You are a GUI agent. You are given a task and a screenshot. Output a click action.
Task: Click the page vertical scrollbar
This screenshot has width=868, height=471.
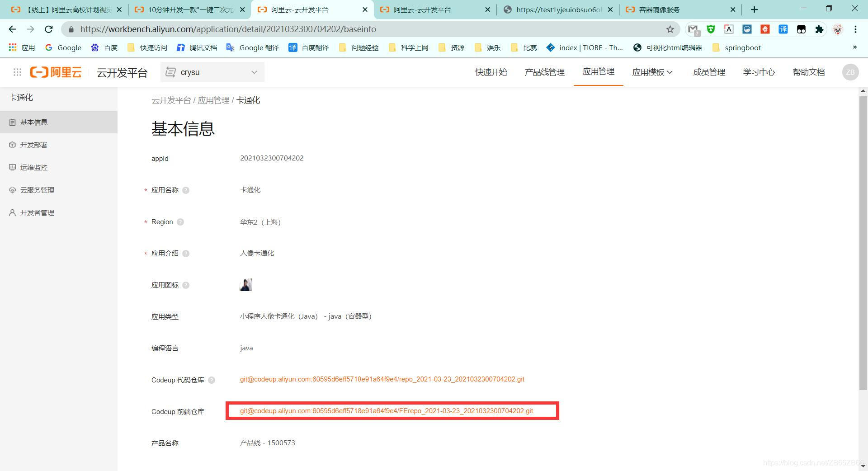[863, 243]
